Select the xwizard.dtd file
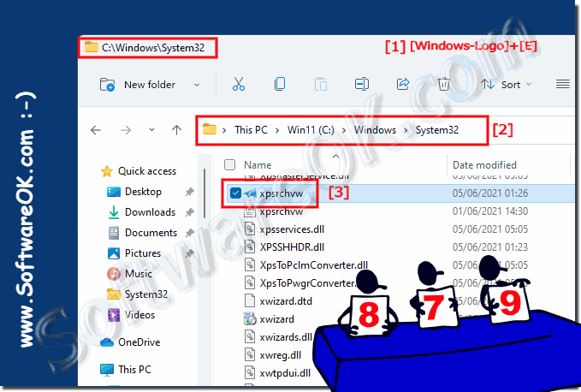 [x=286, y=301]
